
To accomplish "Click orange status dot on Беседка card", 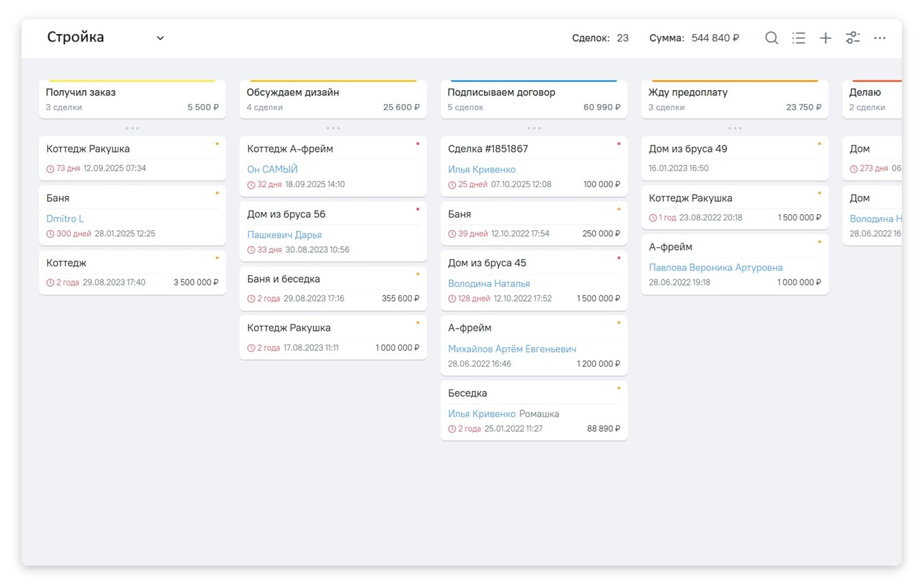I will click(x=619, y=388).
